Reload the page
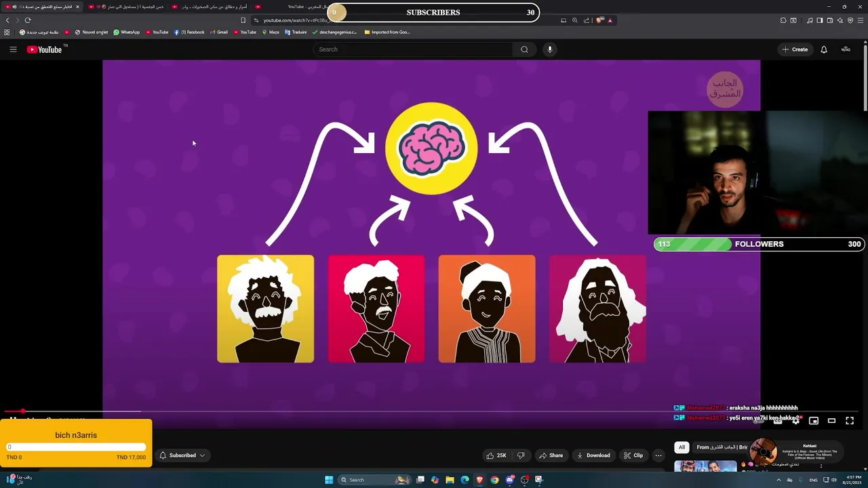Screen dimensions: 868x488 pos(28,20)
